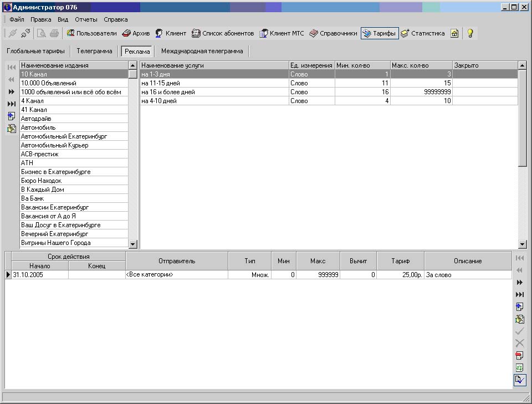Toggle the checkmark document button at bottom right
The height and width of the screenshot is (404, 532).
(x=520, y=380)
